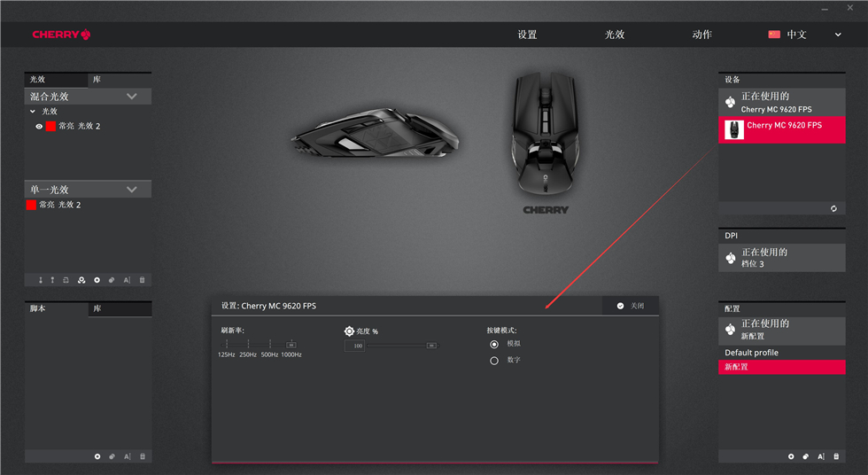
Task: Expand 单一光效 dropdown chevron
Action: [132, 190]
